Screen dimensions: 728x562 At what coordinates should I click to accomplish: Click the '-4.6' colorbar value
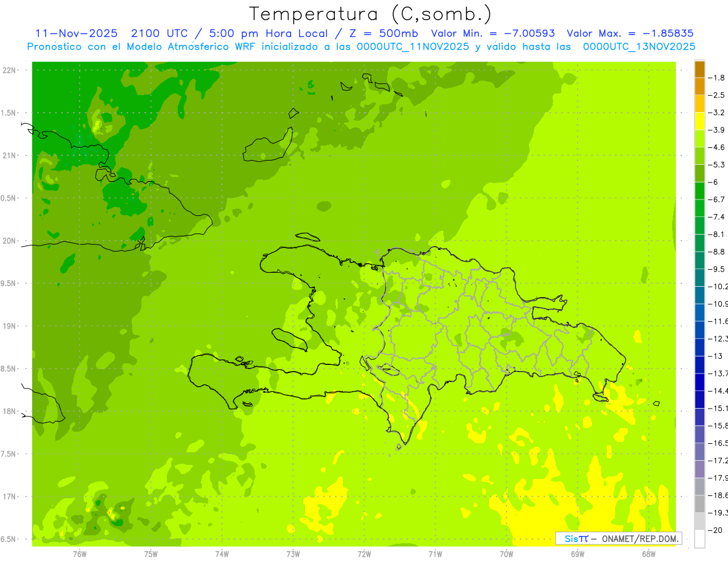click(x=716, y=147)
